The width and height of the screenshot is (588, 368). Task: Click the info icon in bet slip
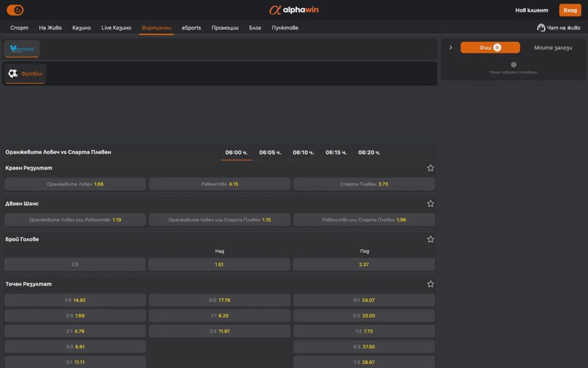(513, 64)
